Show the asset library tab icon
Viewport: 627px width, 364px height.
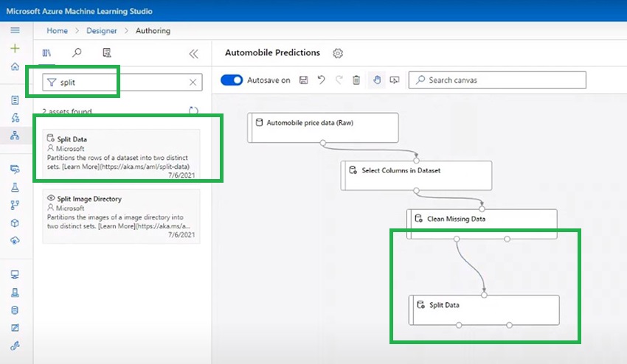click(46, 53)
